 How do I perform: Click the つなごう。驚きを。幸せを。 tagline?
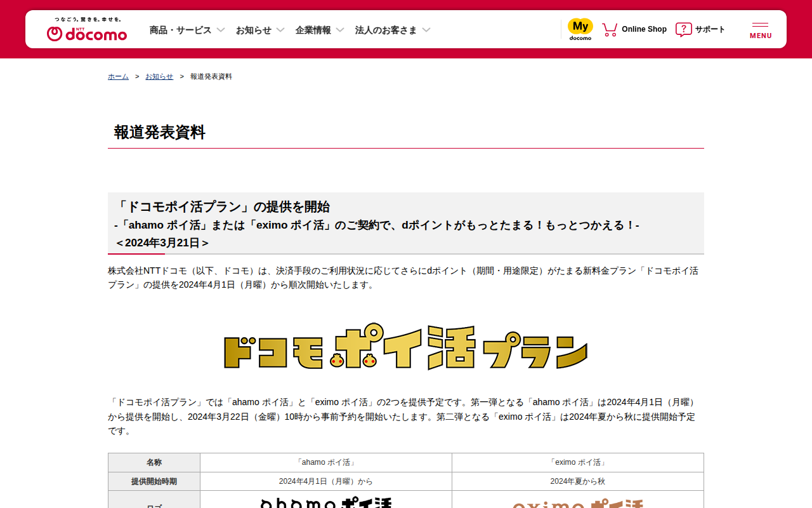click(88, 20)
